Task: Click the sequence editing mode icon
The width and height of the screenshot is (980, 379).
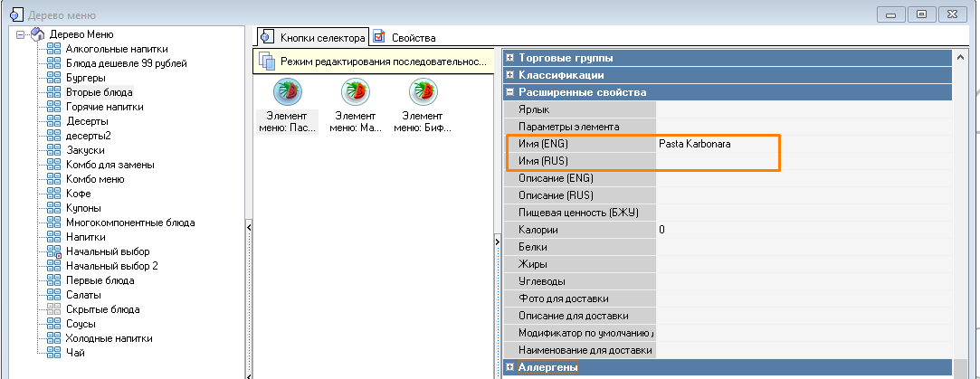Action: pos(266,61)
